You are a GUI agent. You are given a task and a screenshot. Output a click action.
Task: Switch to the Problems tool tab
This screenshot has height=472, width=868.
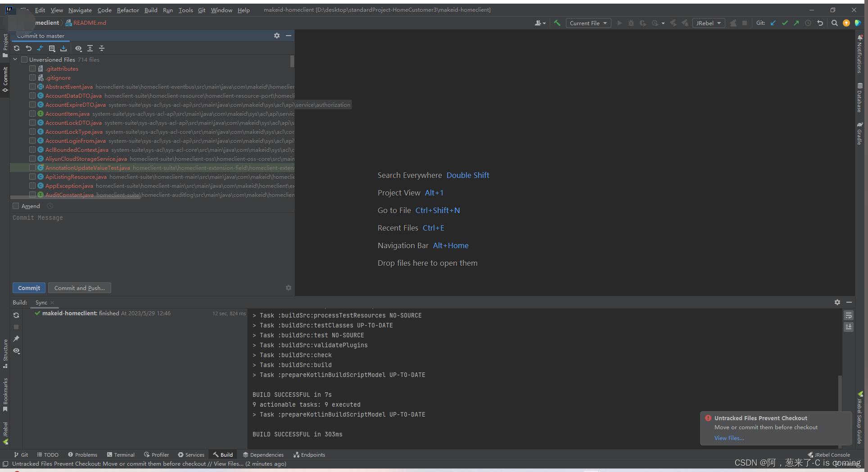(x=82, y=454)
